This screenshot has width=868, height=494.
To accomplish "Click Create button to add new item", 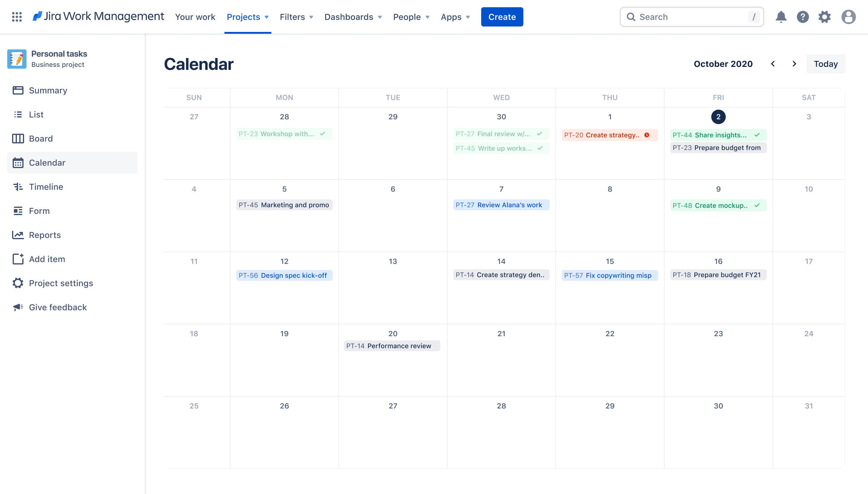I will pos(502,17).
